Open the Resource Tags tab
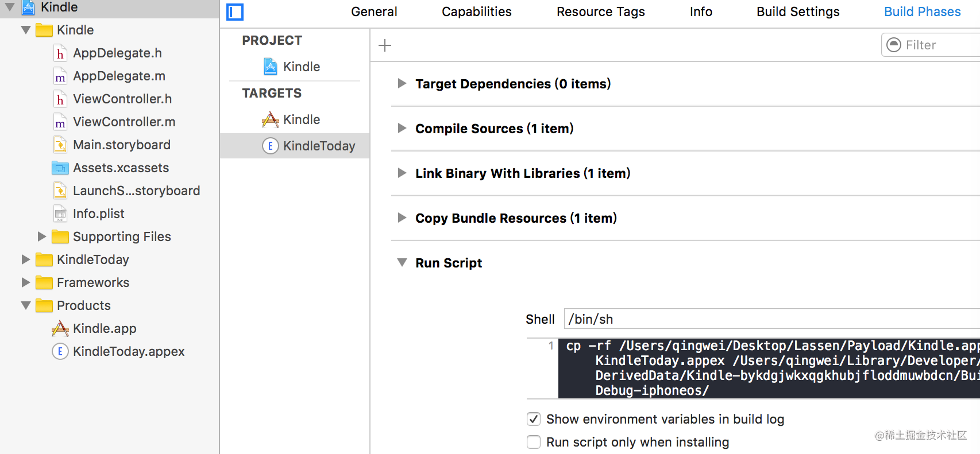 pyautogui.click(x=601, y=12)
